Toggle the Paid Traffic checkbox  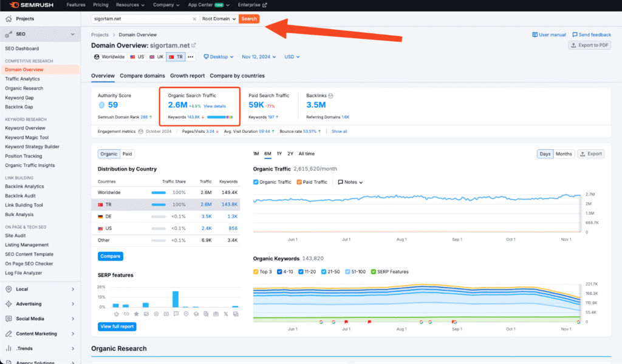[299, 182]
